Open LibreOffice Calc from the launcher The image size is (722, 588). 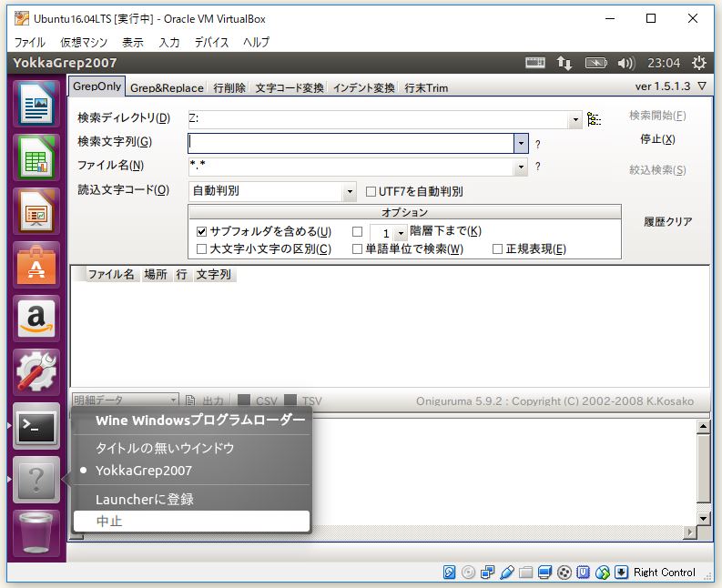click(36, 157)
